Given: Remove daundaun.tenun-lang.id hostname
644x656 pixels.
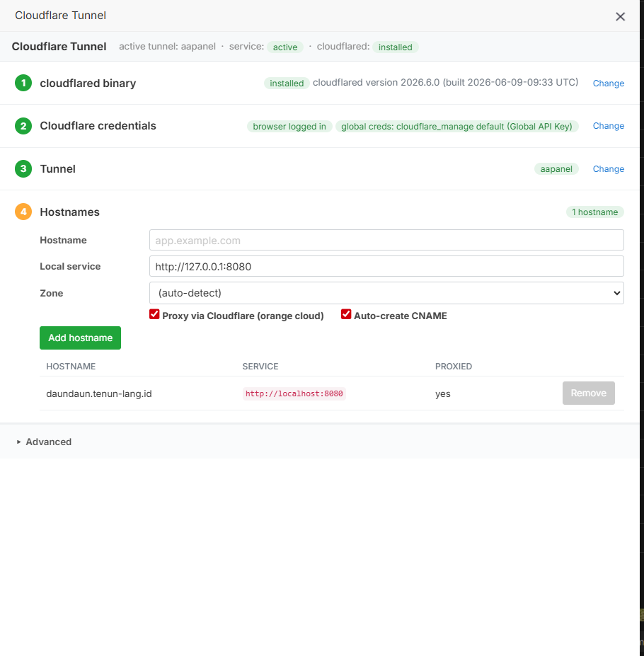Looking at the screenshot, I should pos(588,393).
